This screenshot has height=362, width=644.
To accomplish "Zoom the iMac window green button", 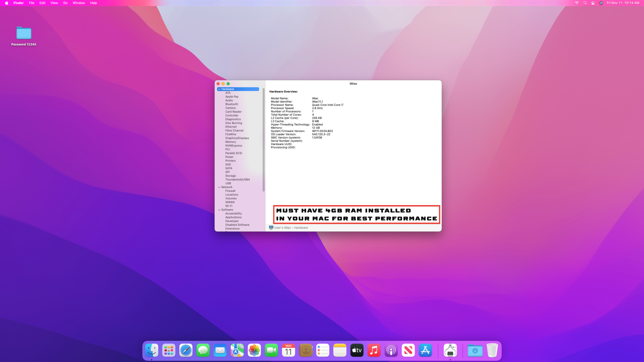I will 228,84.
